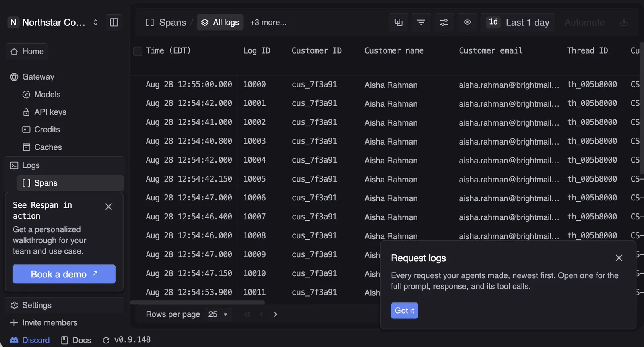Image resolution: width=644 pixels, height=347 pixels.
Task: Click Log ID 10003 cell
Action: click(254, 141)
